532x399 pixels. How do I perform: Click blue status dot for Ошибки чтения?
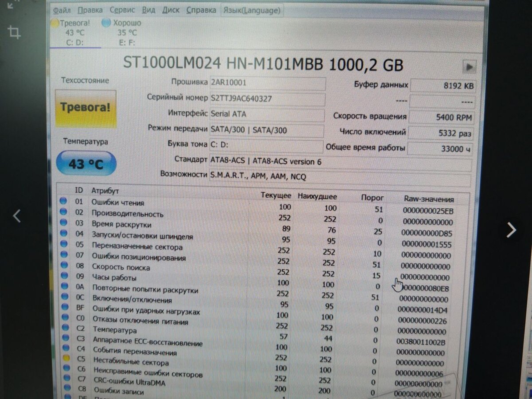63,201
